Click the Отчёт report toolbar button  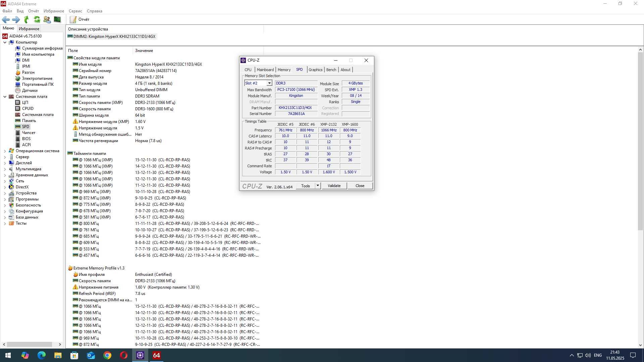coord(79,19)
